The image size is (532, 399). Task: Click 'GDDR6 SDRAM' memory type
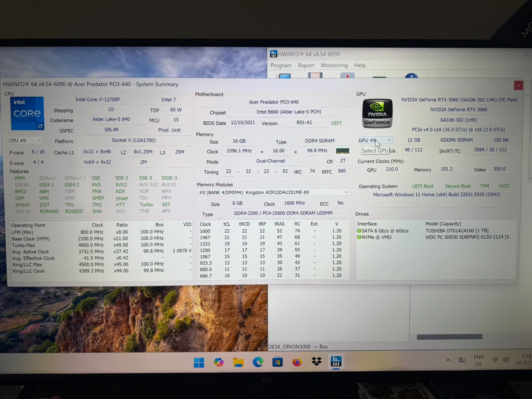coord(456,140)
